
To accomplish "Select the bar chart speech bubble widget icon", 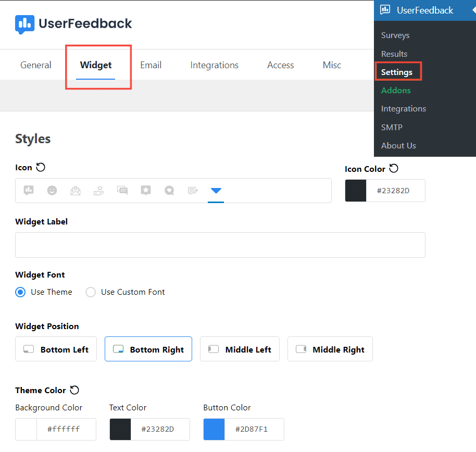I will click(x=29, y=191).
